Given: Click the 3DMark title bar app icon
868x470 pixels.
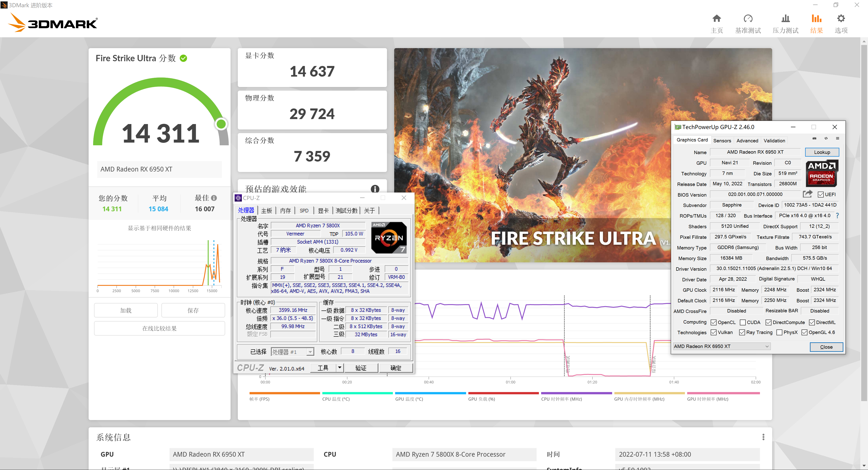Looking at the screenshot, I should tap(4, 5).
